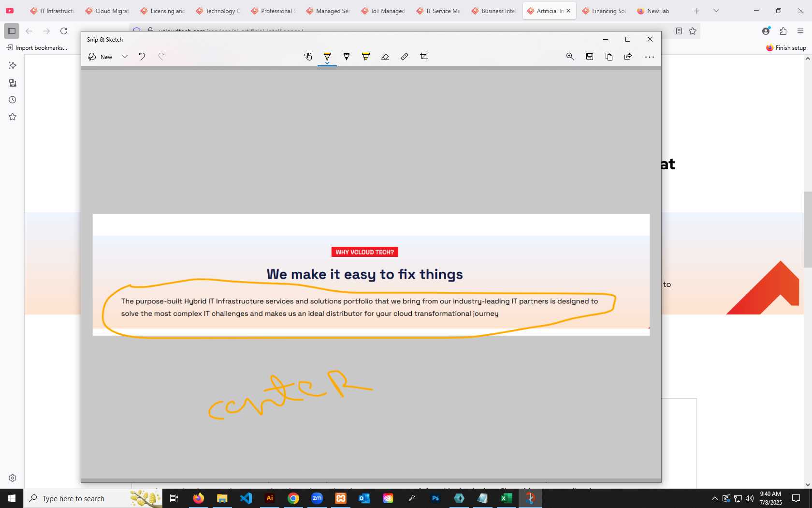Close the Artificial Intelligence tab
The image size is (812, 508).
[568, 11]
